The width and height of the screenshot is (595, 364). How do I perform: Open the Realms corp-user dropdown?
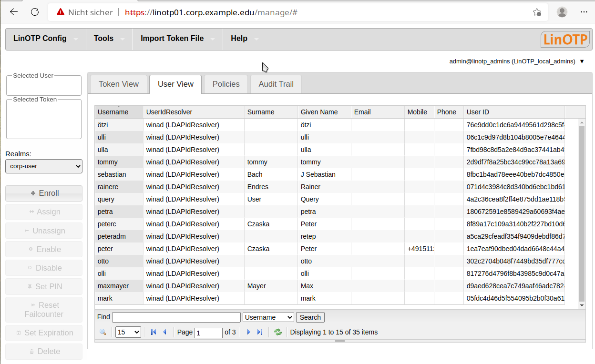[43, 166]
